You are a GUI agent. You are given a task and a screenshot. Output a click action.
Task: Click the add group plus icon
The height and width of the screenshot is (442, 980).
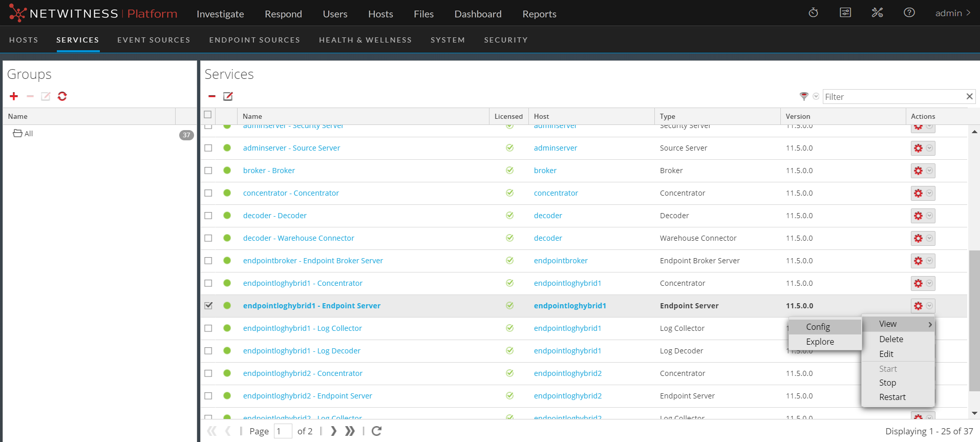coord(14,96)
